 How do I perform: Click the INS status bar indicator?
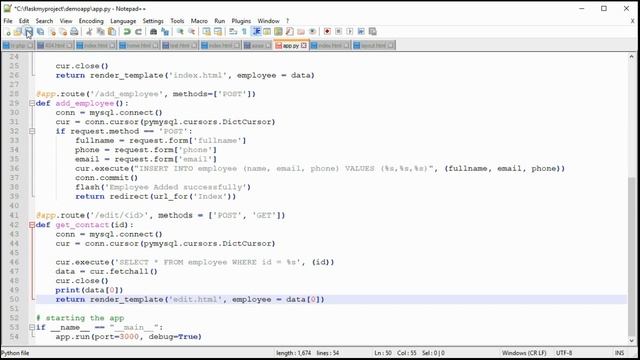(619, 353)
